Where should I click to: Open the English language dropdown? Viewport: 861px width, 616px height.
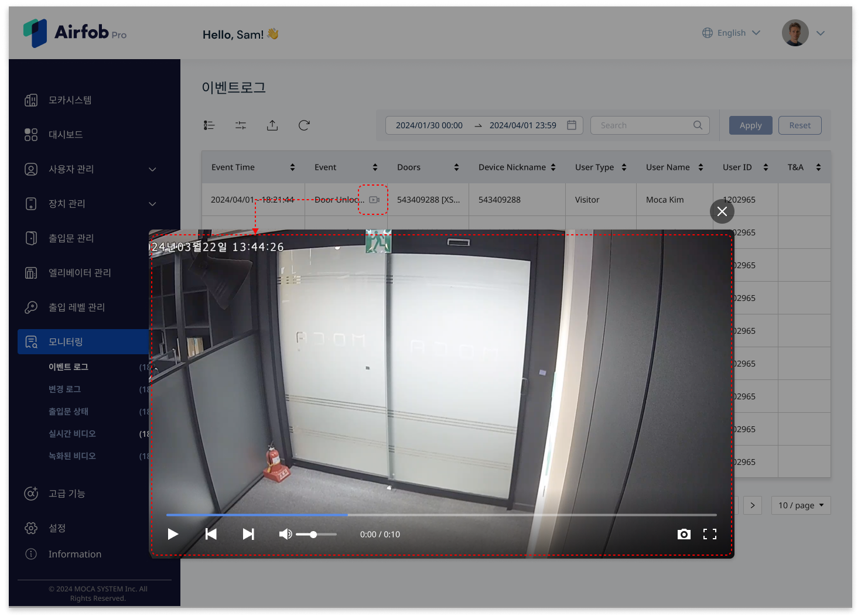click(x=732, y=33)
